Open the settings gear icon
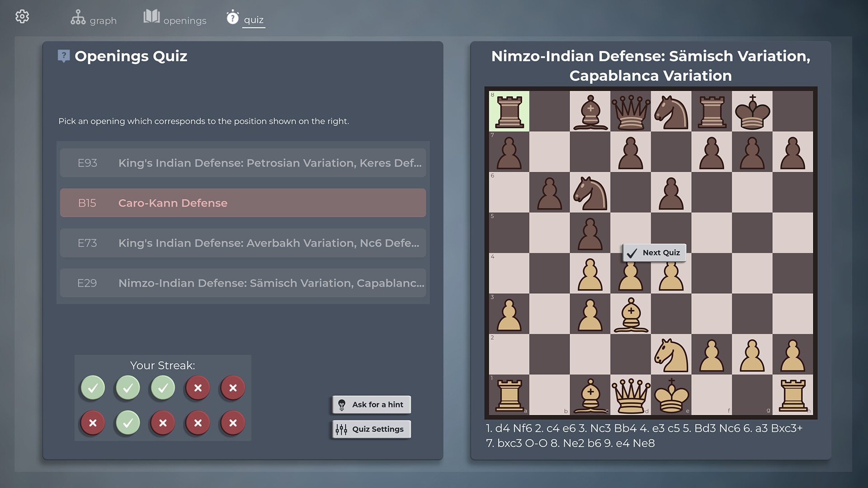 pyautogui.click(x=22, y=17)
